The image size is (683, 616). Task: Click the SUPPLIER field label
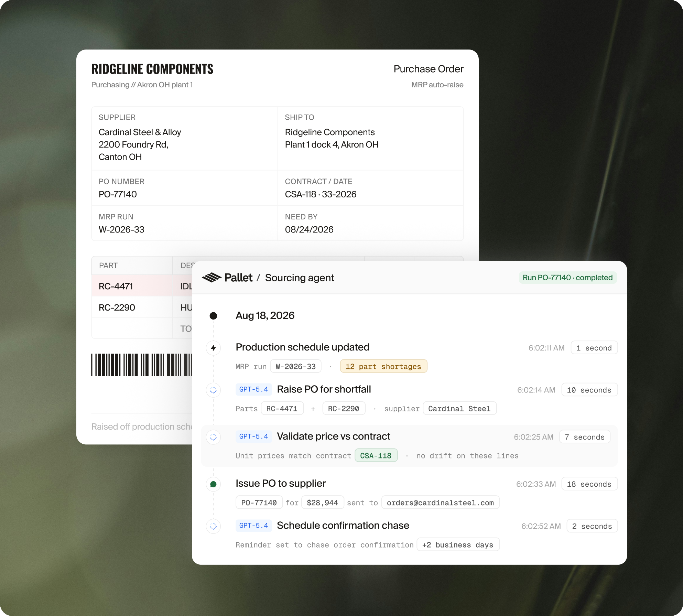[x=117, y=117]
